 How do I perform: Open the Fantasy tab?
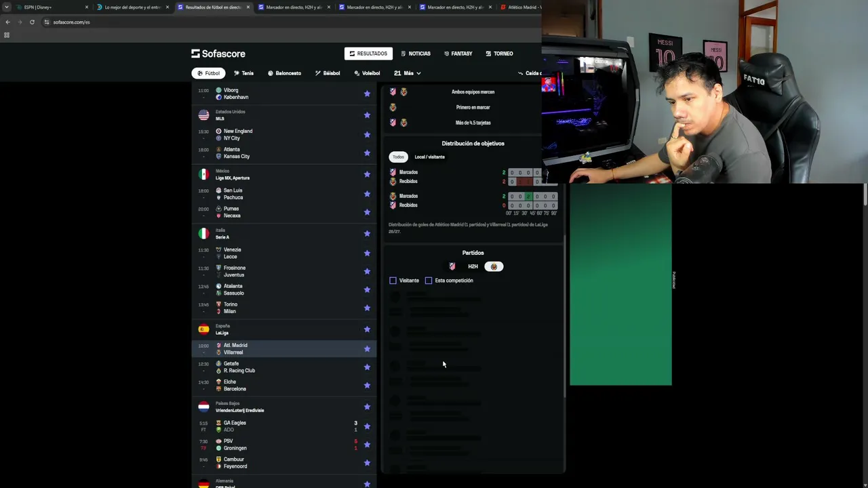click(x=458, y=54)
